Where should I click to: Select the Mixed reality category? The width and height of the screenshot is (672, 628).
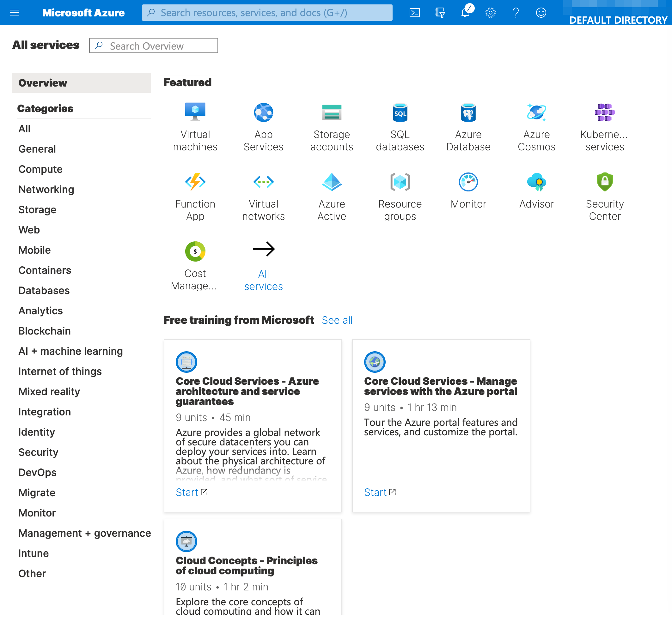pyautogui.click(x=49, y=392)
